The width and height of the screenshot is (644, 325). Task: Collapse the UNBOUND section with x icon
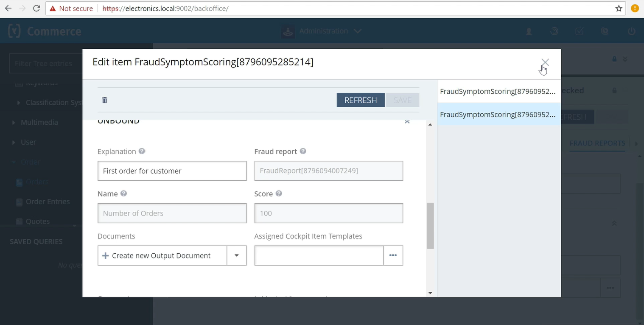(x=407, y=121)
